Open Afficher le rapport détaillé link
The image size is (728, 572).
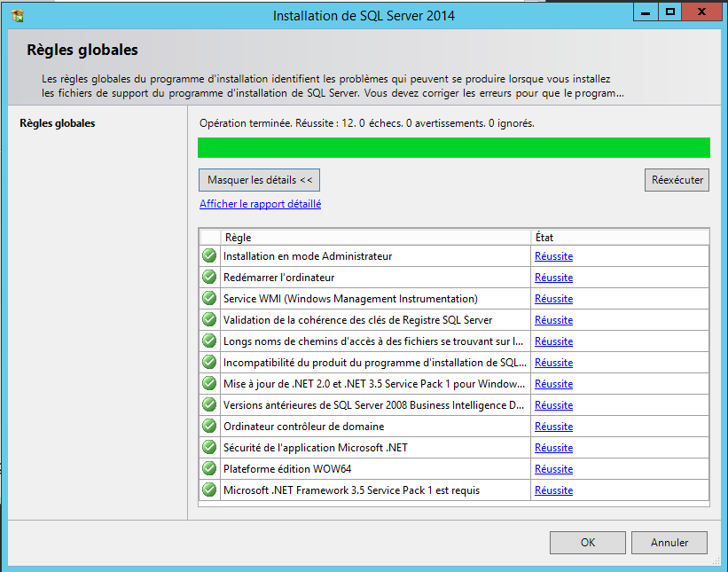pos(260,204)
